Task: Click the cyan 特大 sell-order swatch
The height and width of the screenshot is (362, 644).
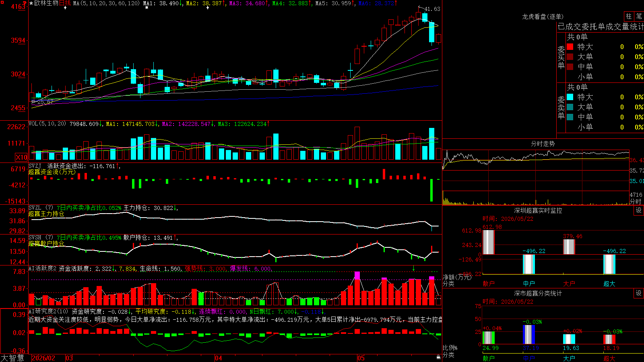Action: pyautogui.click(x=570, y=97)
